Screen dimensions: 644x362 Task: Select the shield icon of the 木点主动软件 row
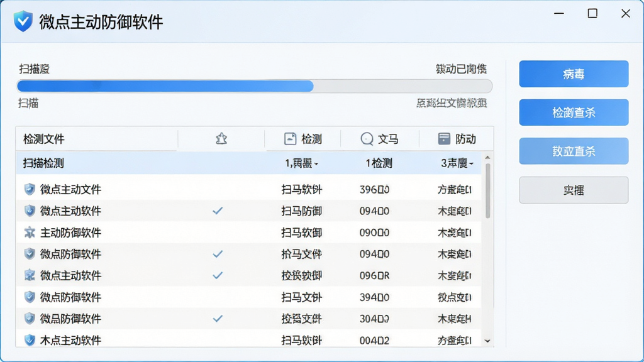click(30, 340)
